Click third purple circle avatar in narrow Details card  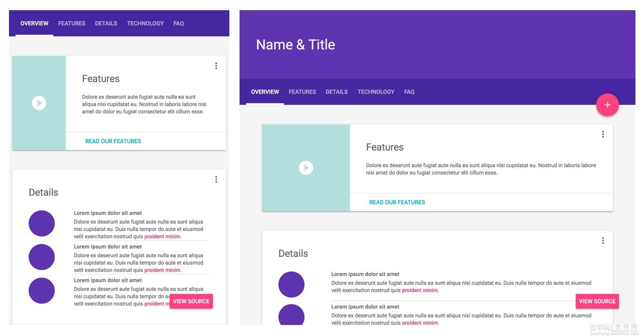pyautogui.click(x=42, y=291)
